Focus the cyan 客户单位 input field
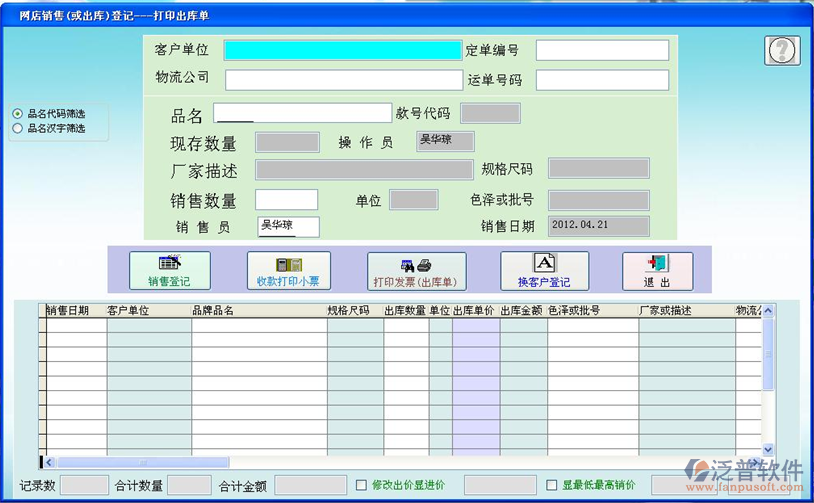The image size is (814, 503). click(343, 50)
